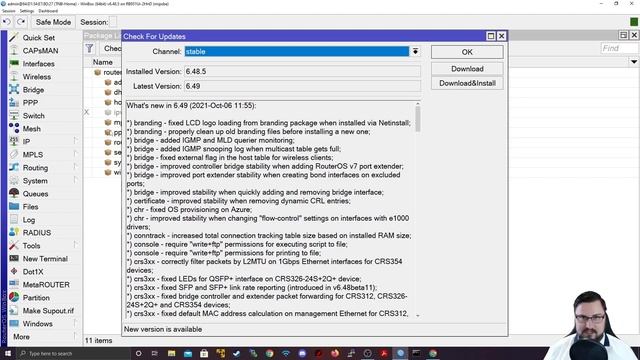Open the Dot1X menu item

33,272
